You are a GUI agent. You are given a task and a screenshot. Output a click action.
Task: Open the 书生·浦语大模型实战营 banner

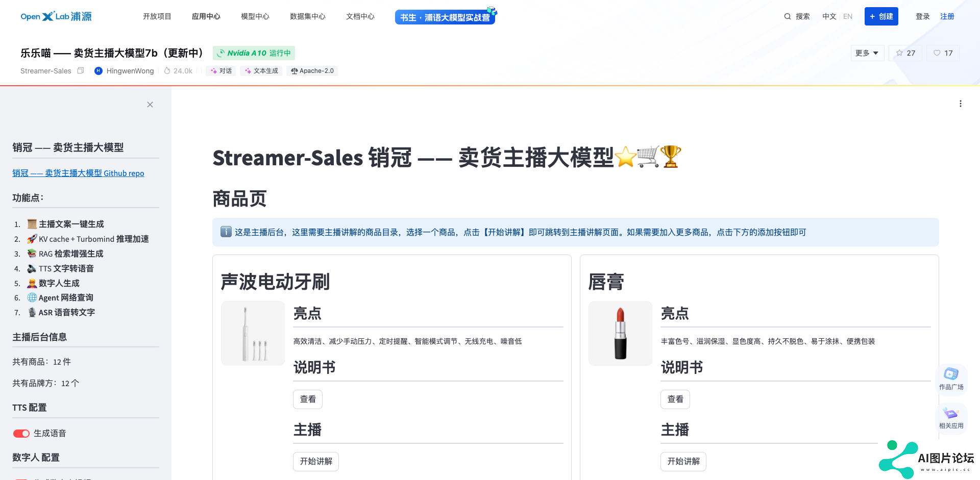pyautogui.click(x=445, y=17)
